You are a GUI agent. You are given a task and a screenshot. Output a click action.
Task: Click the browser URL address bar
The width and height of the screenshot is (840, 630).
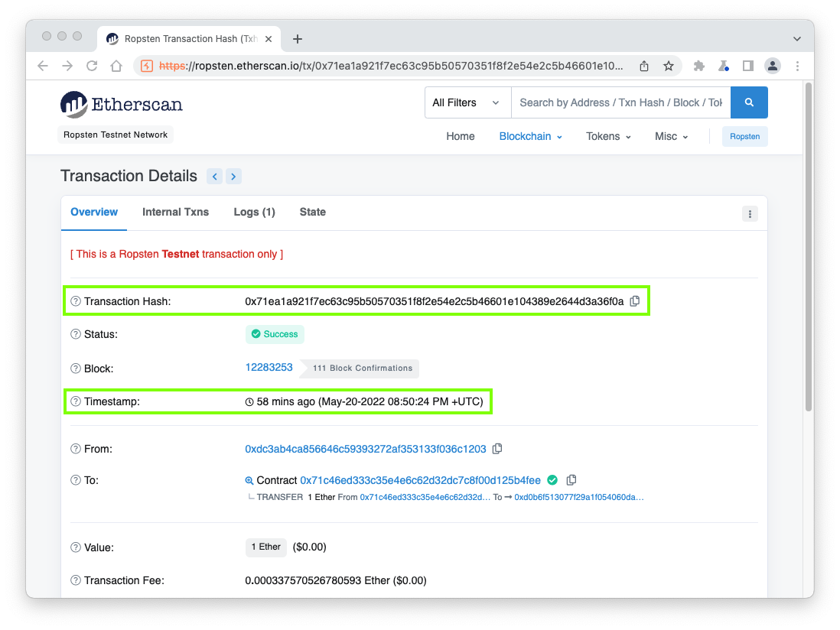(x=390, y=66)
